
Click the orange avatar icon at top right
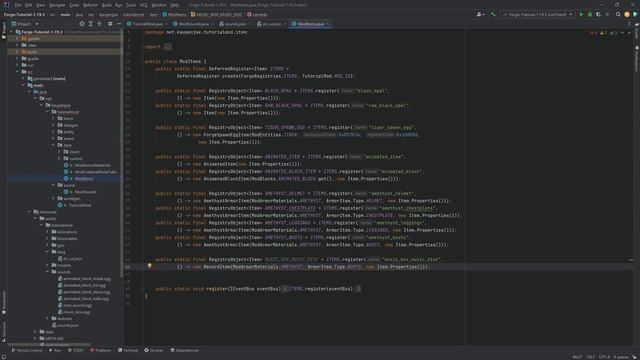[x=627, y=14]
